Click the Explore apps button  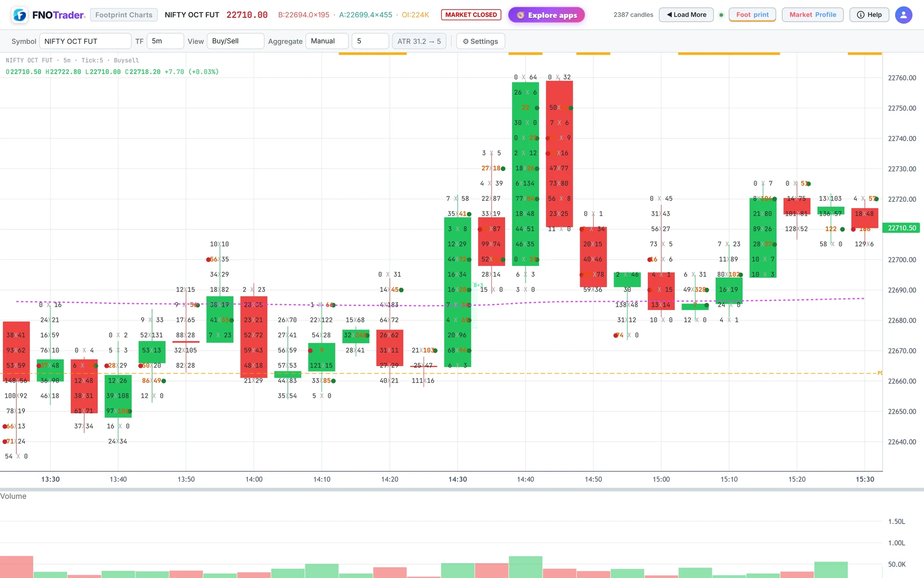(x=546, y=15)
